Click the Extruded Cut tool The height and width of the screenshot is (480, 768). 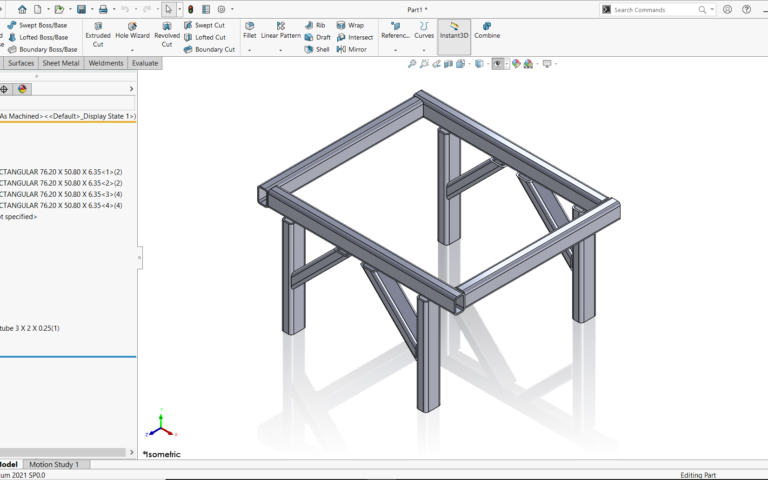coord(98,34)
